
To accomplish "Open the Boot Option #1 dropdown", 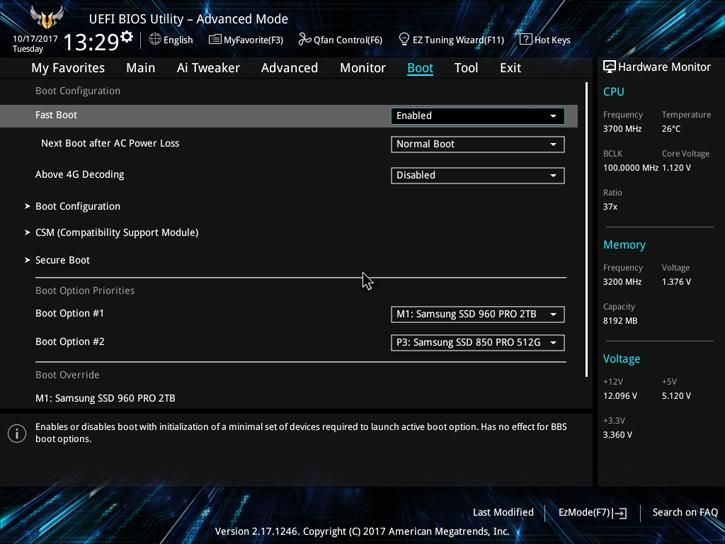I will 477,314.
